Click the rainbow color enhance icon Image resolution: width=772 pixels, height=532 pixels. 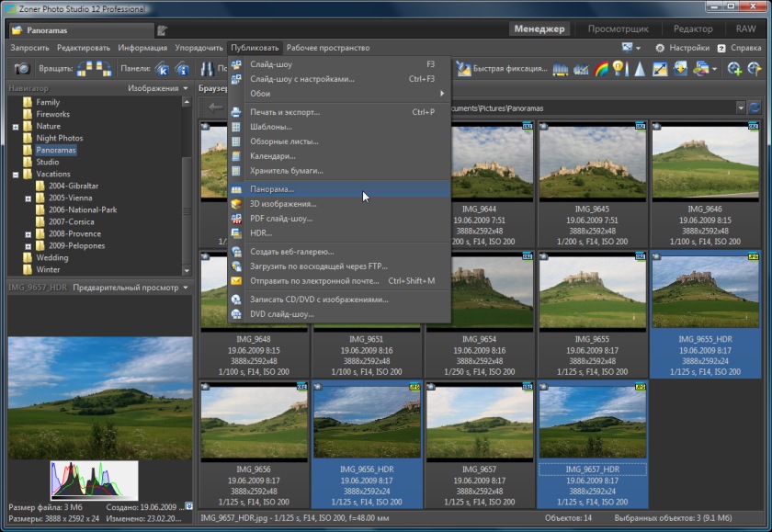point(602,69)
